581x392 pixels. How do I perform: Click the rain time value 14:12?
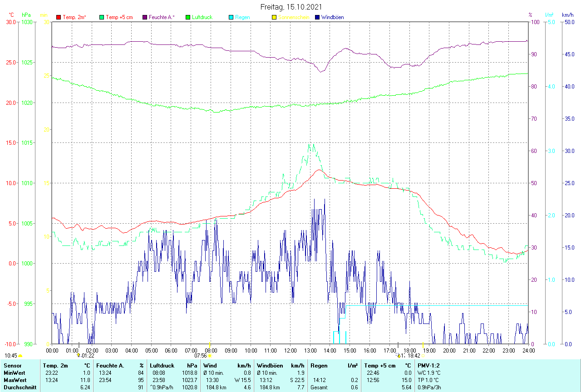[320, 380]
